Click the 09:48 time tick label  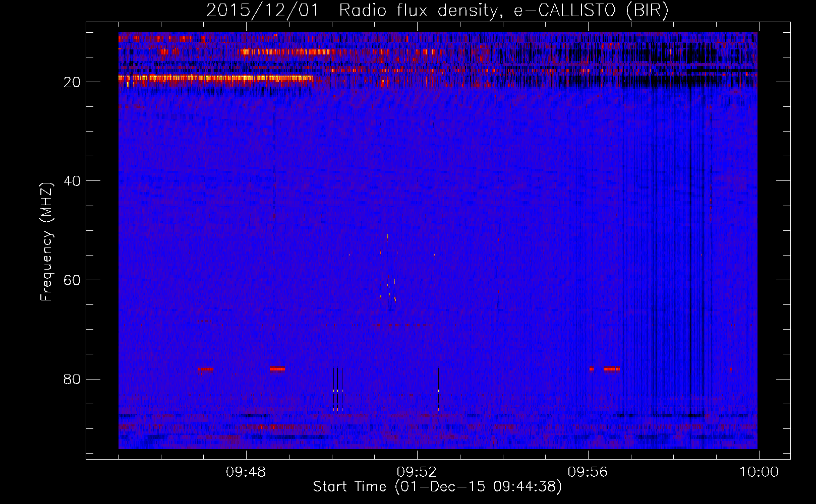pos(246,472)
